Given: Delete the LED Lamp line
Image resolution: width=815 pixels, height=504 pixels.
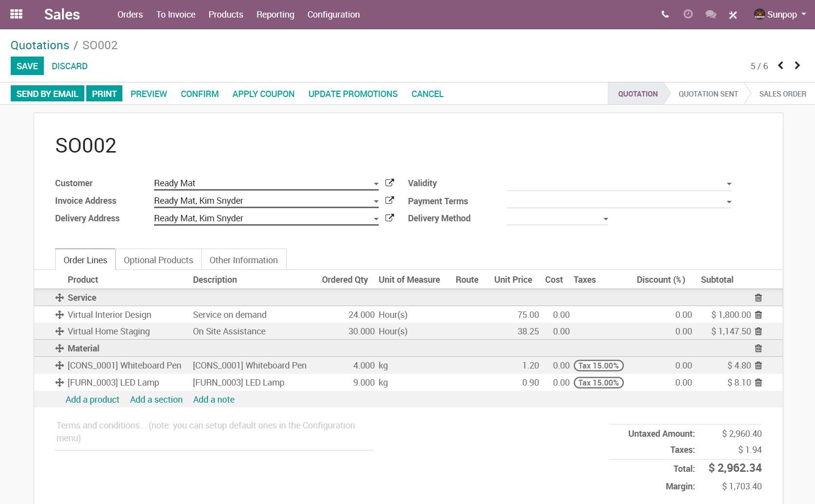Looking at the screenshot, I should (758, 383).
